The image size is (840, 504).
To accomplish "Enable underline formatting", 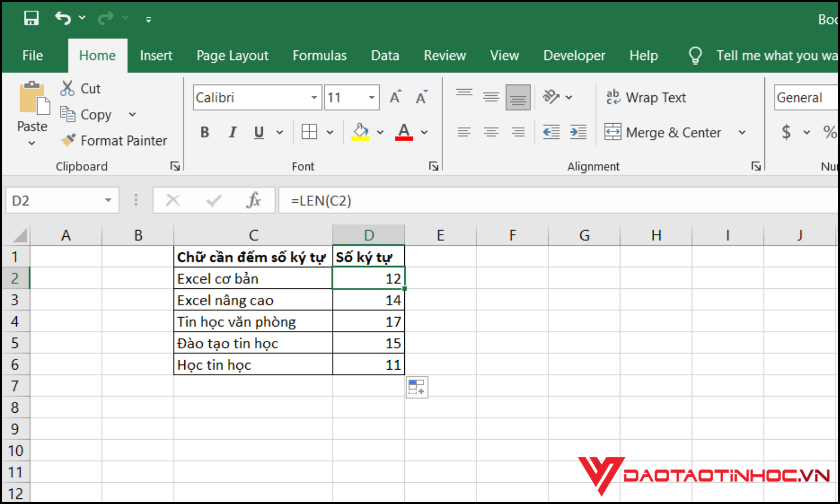I will pyautogui.click(x=258, y=132).
